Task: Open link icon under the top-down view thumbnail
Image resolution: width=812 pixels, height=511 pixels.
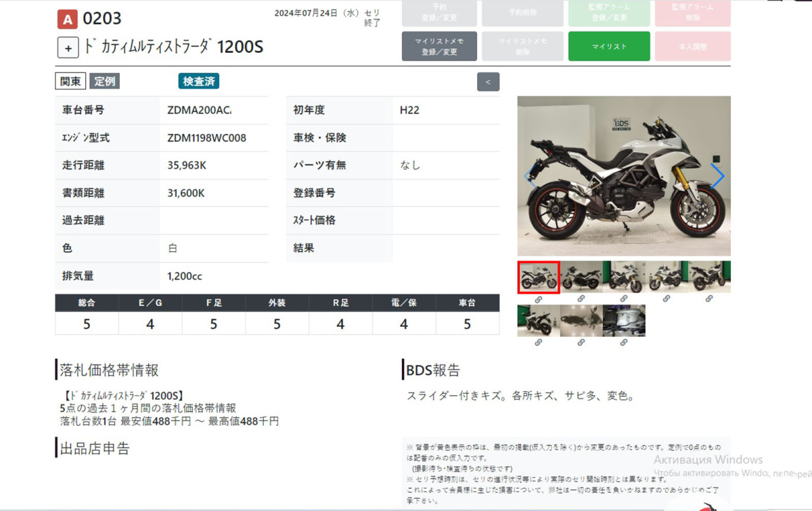Action: (581, 342)
